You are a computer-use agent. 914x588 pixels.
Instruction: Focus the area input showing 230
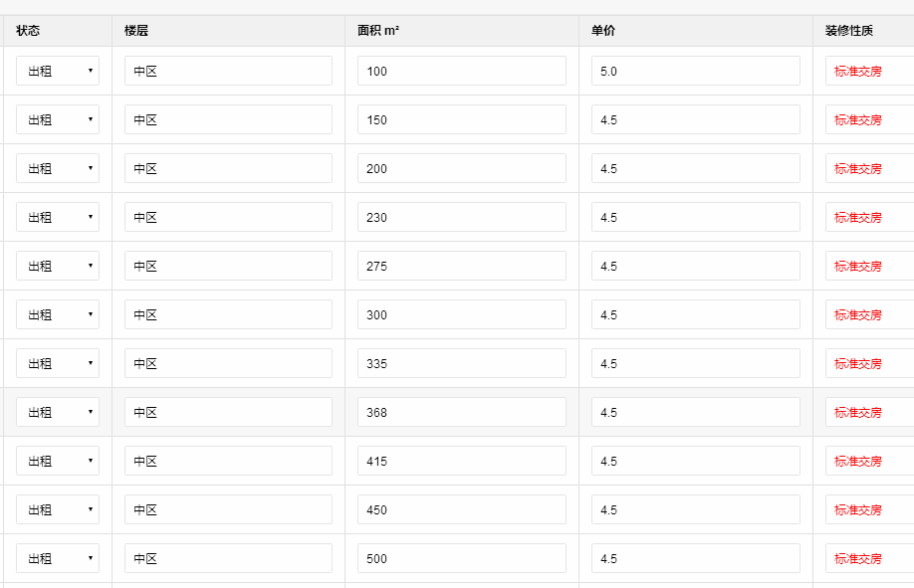pyautogui.click(x=461, y=217)
